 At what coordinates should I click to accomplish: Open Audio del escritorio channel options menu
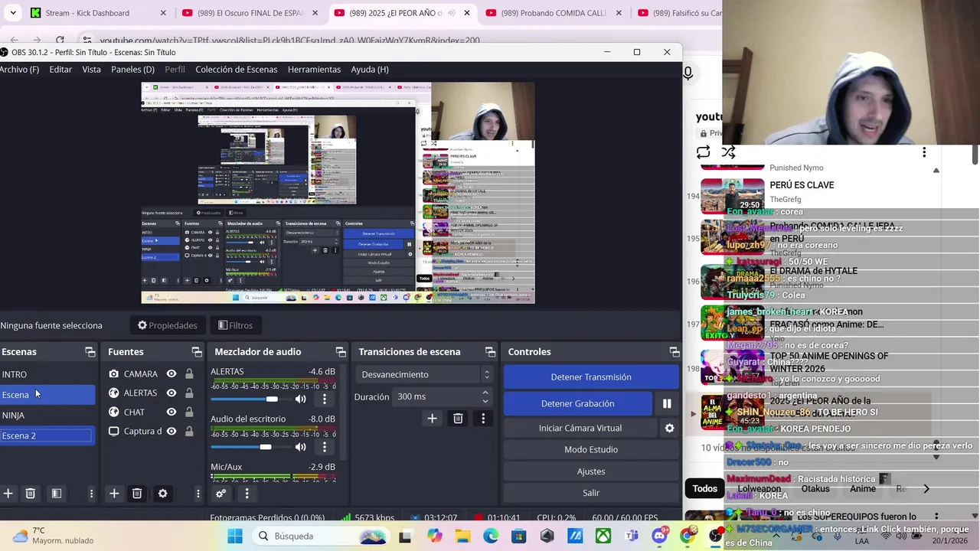point(325,446)
